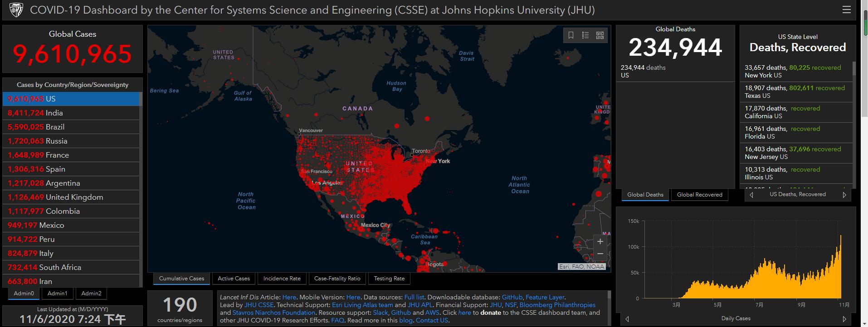Select the Incidence Rate map tab
868x327 pixels.
282,279
